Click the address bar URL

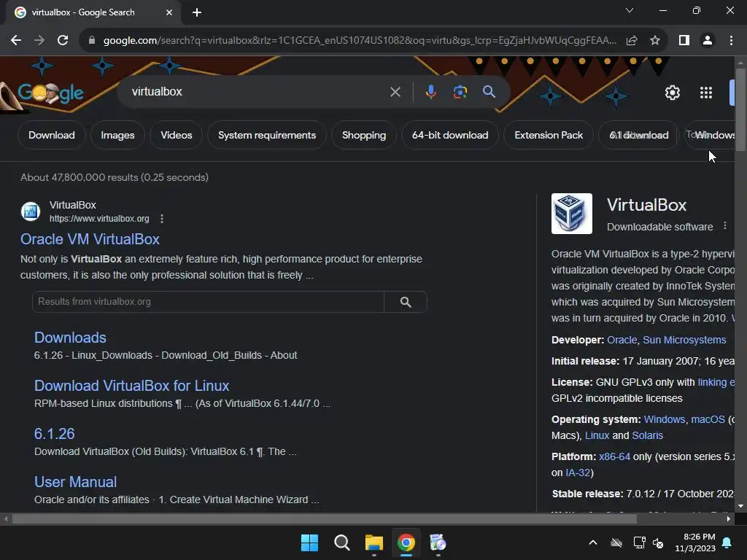360,41
